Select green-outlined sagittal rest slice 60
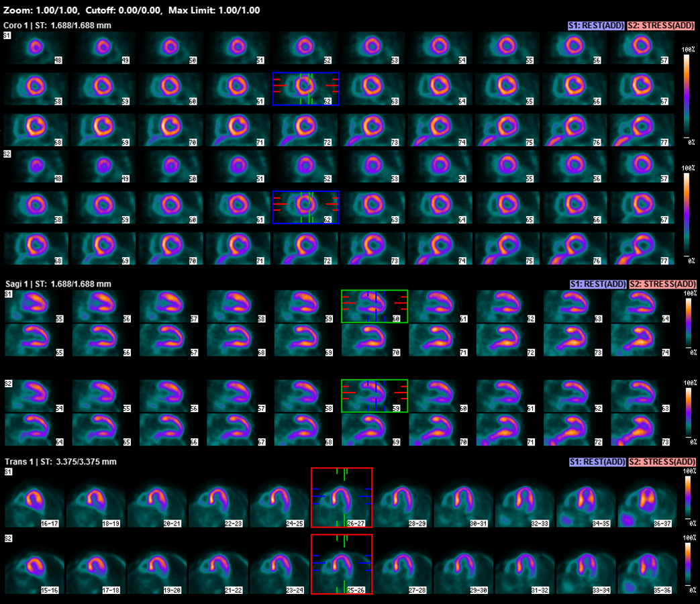Screen dimensions: 700x604 pyautogui.click(x=374, y=306)
